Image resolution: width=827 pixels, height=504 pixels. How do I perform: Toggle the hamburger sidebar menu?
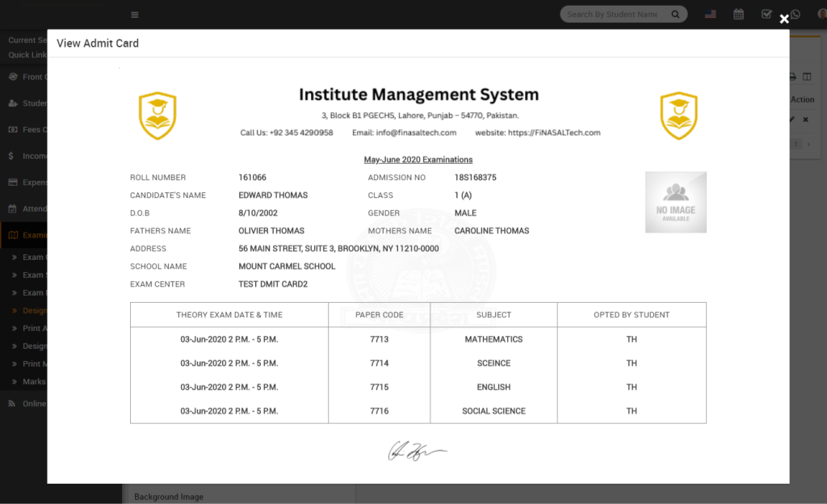pyautogui.click(x=134, y=15)
